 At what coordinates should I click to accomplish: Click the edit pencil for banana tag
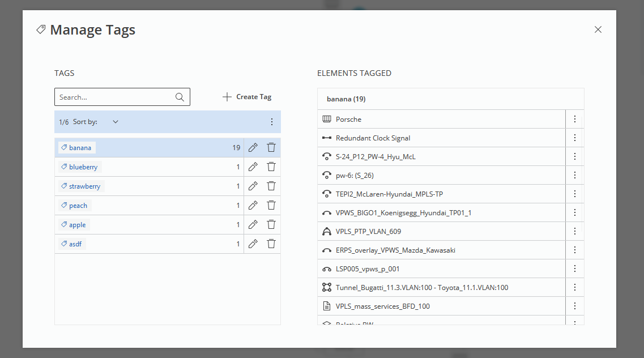pos(253,148)
